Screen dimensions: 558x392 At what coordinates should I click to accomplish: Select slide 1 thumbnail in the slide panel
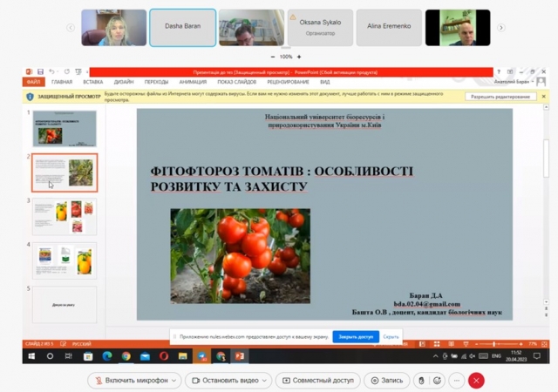point(65,128)
